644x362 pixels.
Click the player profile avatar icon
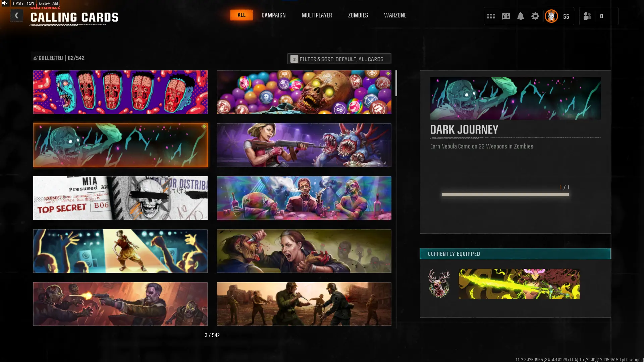click(551, 16)
